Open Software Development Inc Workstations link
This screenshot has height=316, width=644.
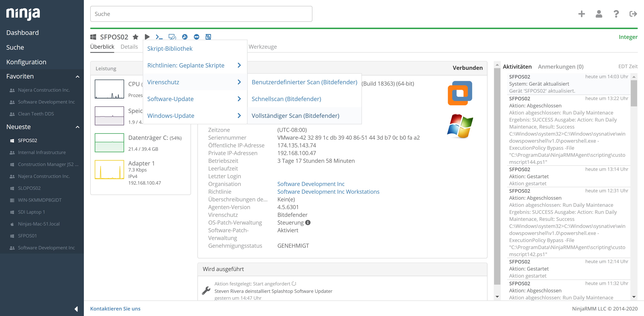pyautogui.click(x=328, y=192)
